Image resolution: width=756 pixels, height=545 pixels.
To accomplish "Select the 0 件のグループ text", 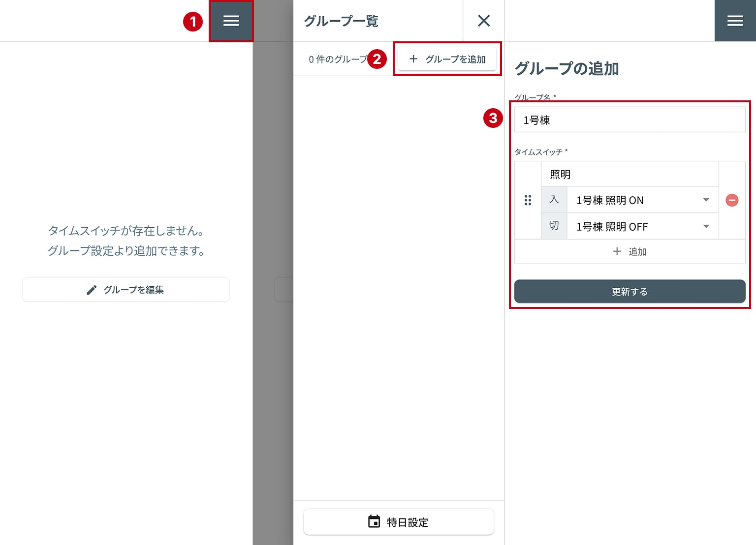I will pos(338,60).
